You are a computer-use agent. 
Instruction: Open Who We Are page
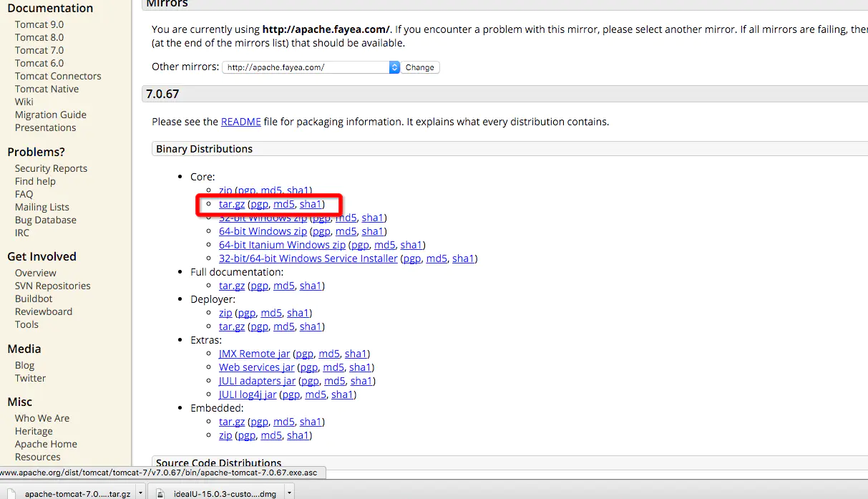42,418
